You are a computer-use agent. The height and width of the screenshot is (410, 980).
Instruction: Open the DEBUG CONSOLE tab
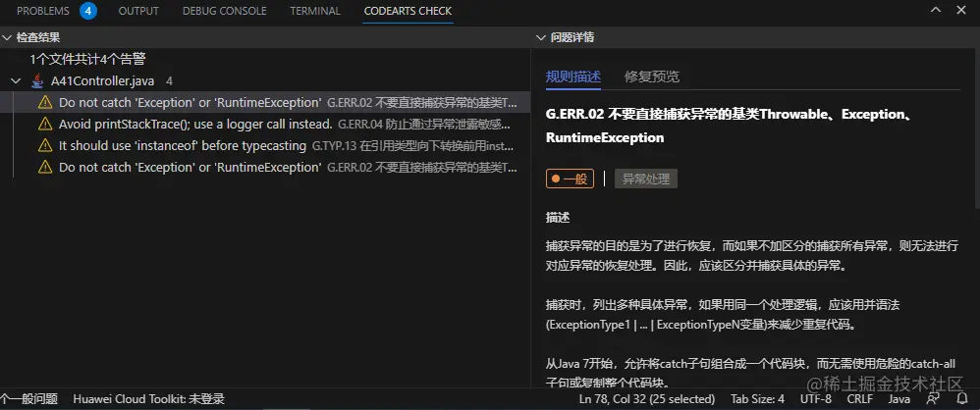(x=224, y=11)
